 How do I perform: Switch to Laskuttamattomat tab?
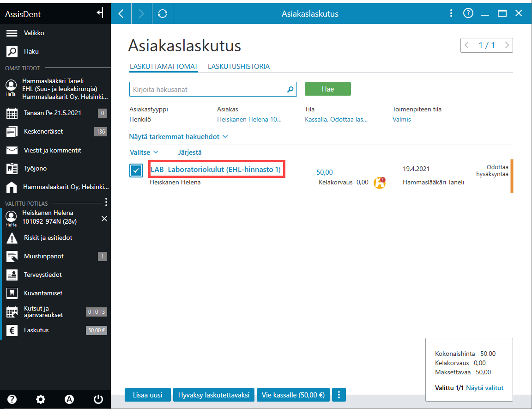pos(164,67)
